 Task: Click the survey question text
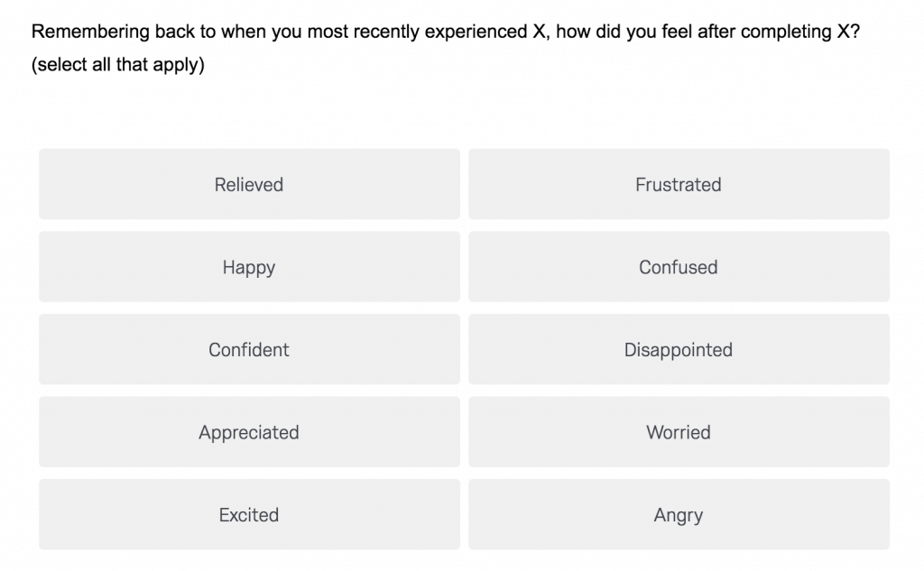(x=446, y=32)
